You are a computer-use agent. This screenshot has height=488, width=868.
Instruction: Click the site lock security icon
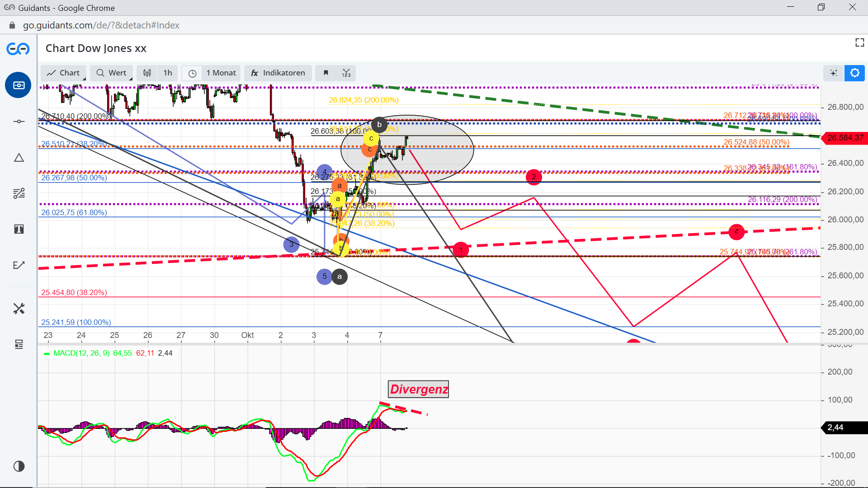(12, 25)
